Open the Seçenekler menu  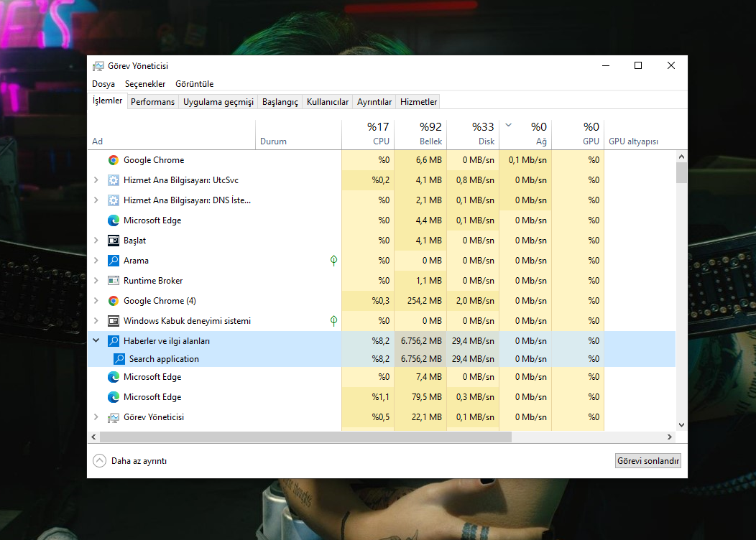145,84
